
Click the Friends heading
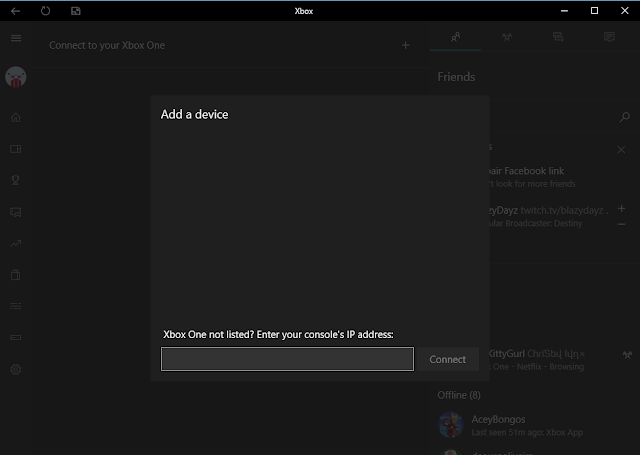coord(456,77)
